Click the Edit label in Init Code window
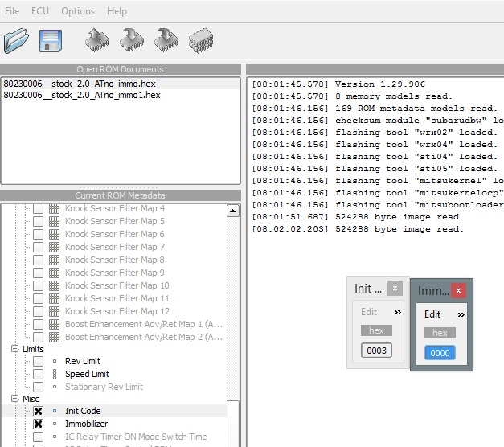This screenshot has width=504, height=447. point(369,312)
